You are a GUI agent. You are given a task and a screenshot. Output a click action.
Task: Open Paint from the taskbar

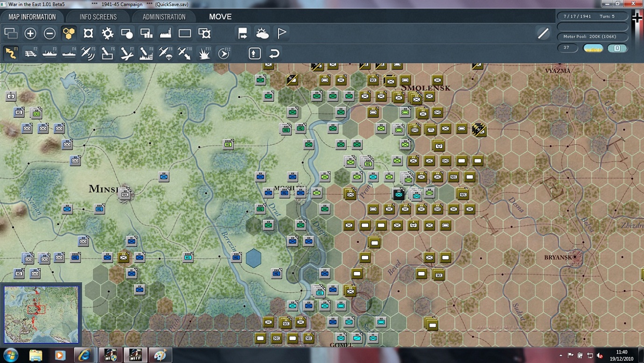tap(160, 355)
